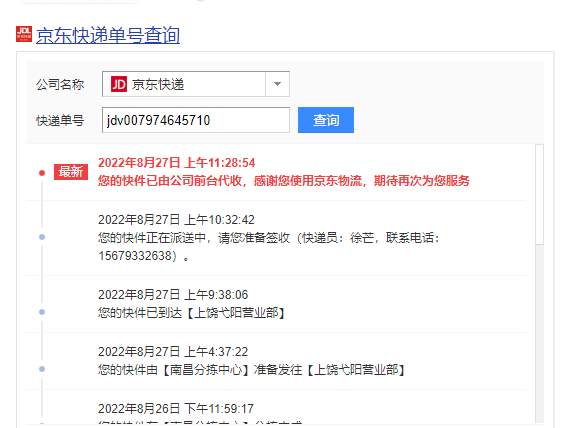
Task: Click the red 最新 badge
Action: pos(71,172)
